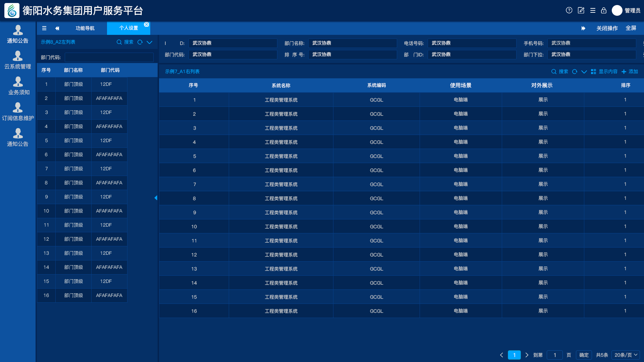Screen dimensions: 644x362
Task: Switch to the 功能导航 tab
Action: tap(85, 28)
